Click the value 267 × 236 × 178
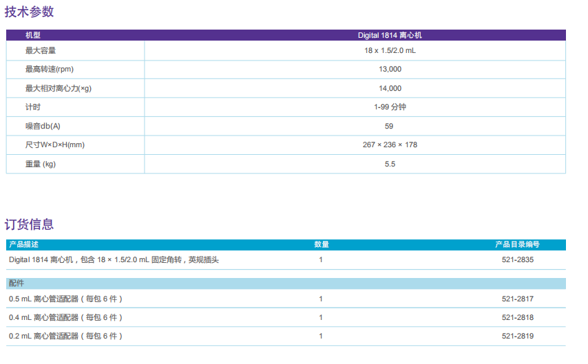588x364 pixels. click(x=390, y=144)
